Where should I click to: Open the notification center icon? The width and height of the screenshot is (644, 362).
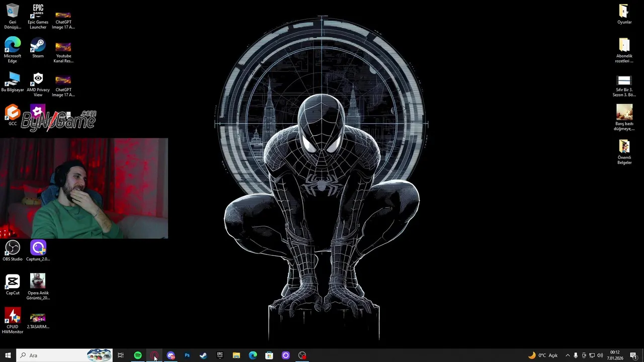tap(633, 355)
